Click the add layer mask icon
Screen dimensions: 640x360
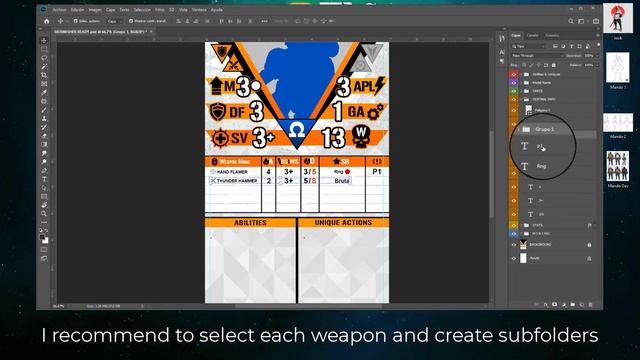click(555, 304)
